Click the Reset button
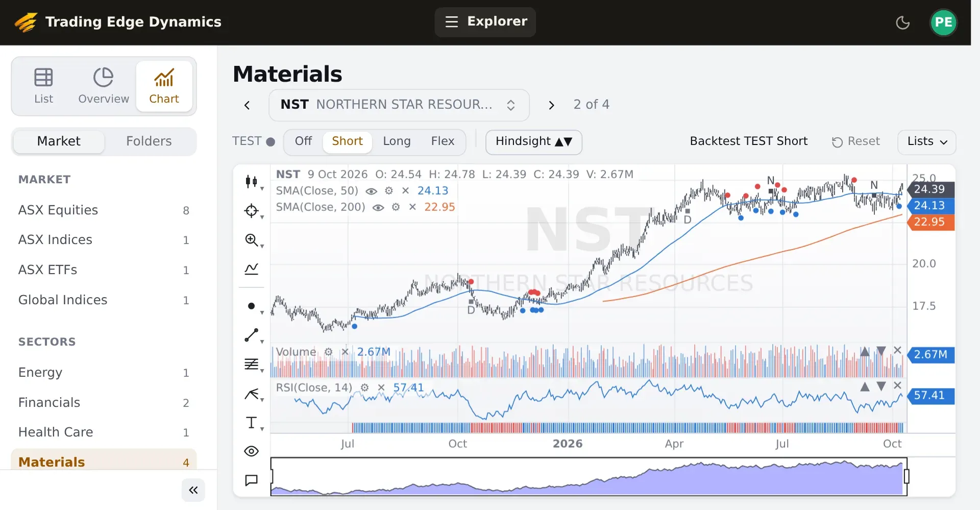 pos(856,142)
